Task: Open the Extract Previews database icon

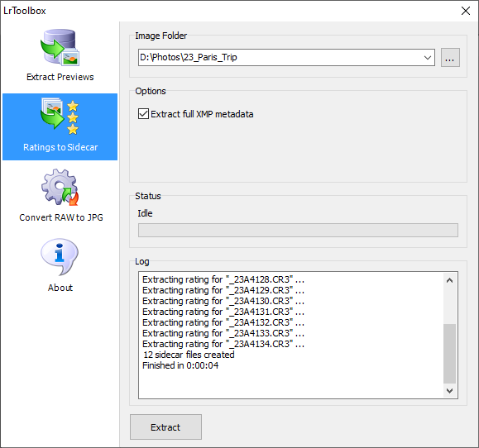Action: pos(60,47)
